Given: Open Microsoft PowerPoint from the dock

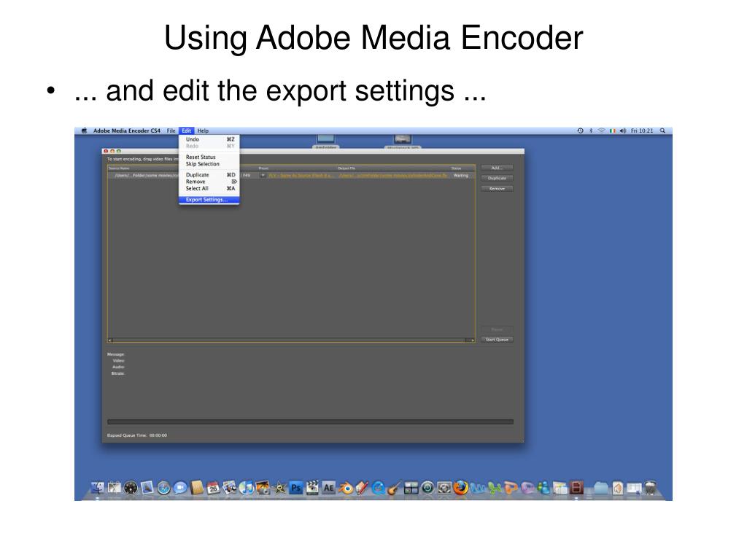Looking at the screenshot, I should pos(511,488).
